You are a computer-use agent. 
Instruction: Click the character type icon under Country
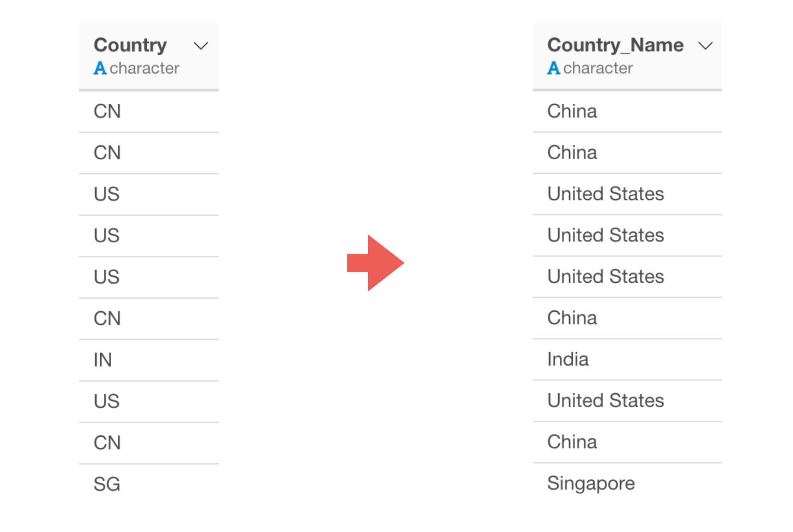[x=100, y=68]
